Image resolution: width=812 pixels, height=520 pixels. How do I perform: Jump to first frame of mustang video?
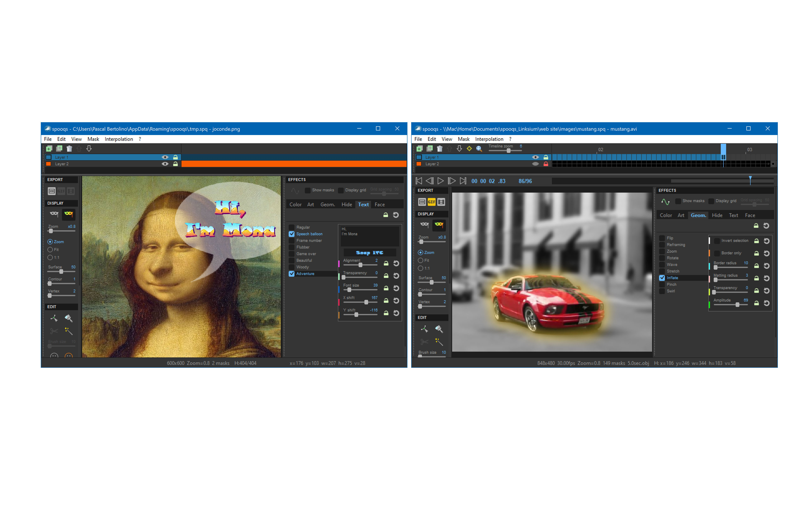coord(419,181)
